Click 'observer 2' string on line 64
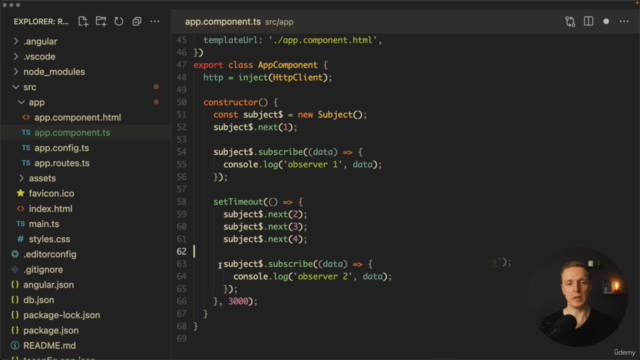640x360 pixels. pyautogui.click(x=322, y=276)
